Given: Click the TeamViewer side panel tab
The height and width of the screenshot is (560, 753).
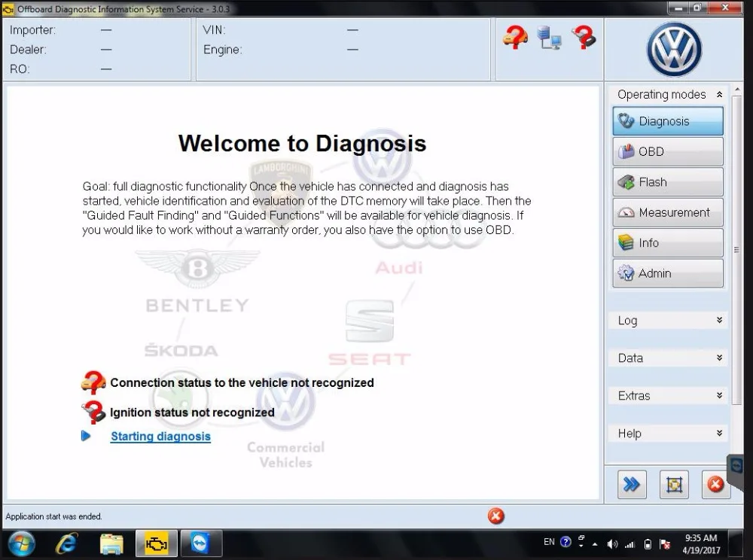Looking at the screenshot, I should [x=735, y=471].
